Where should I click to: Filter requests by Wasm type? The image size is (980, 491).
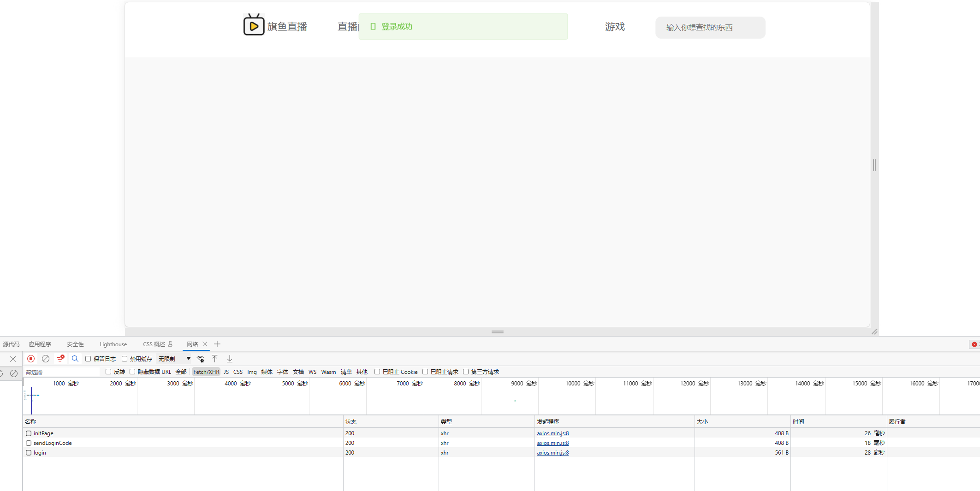tap(328, 372)
